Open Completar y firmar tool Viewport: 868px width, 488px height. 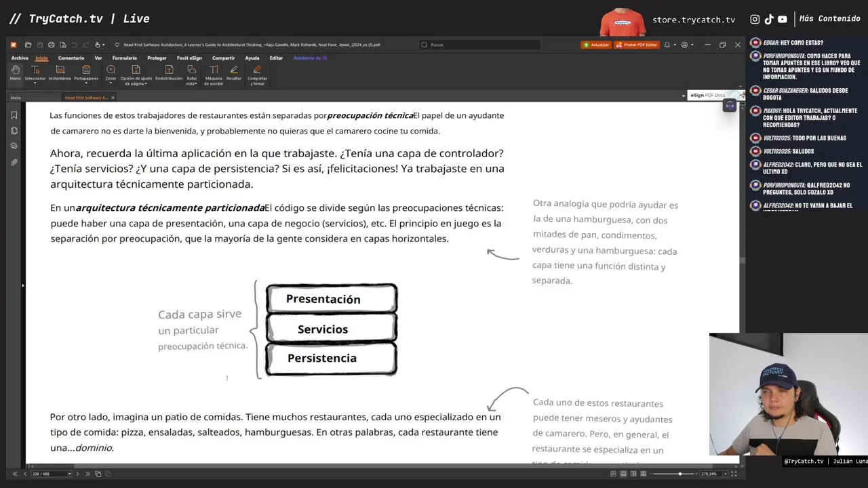point(258,75)
